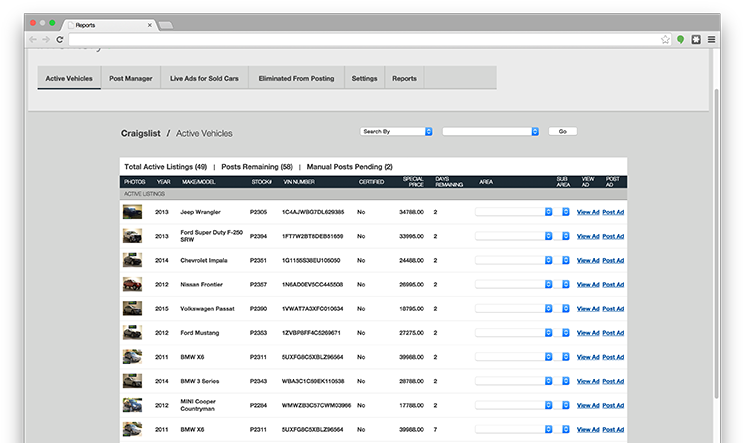Click the green extension icon in the toolbar

coord(680,39)
